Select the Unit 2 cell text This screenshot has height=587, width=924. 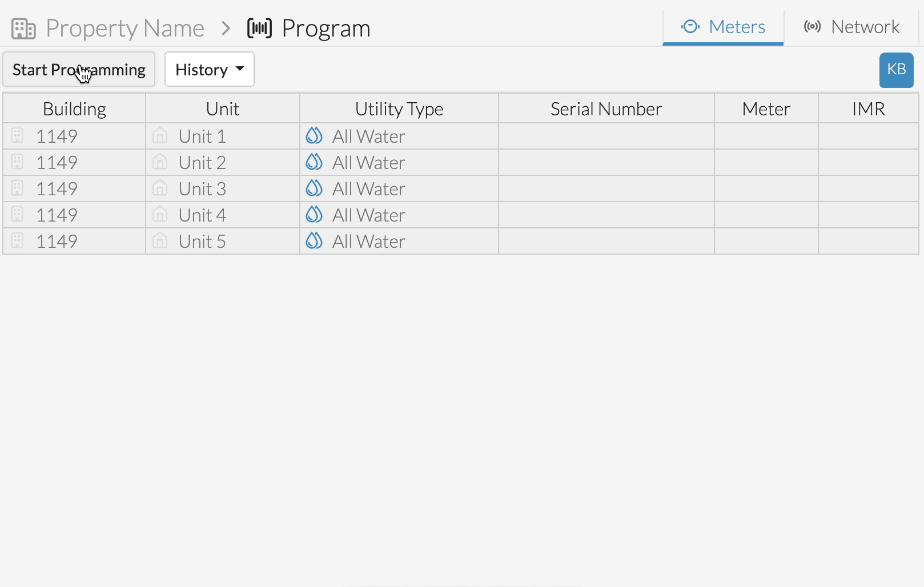click(202, 163)
